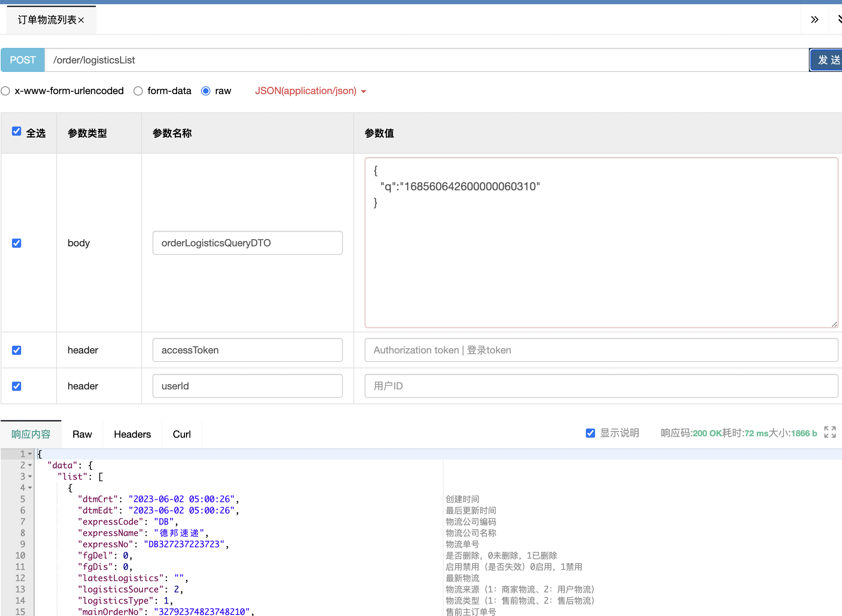Switch to Raw response tab
The height and width of the screenshot is (616, 842).
82,435
